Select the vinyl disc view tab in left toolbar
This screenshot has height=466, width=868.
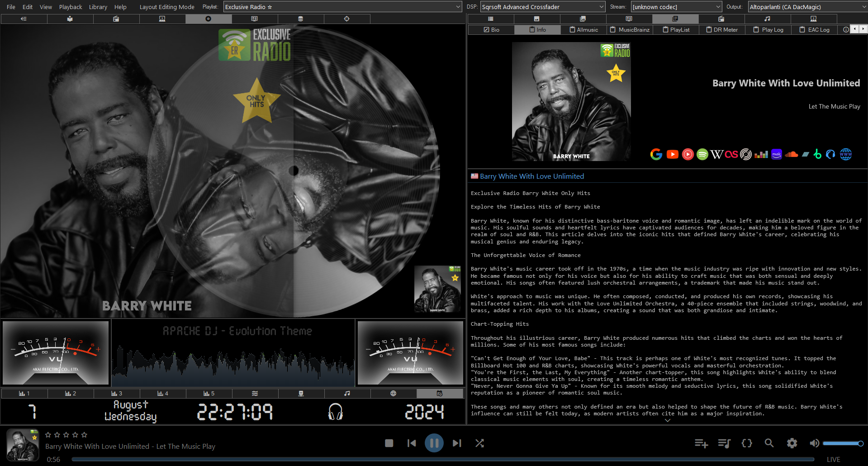(x=208, y=19)
